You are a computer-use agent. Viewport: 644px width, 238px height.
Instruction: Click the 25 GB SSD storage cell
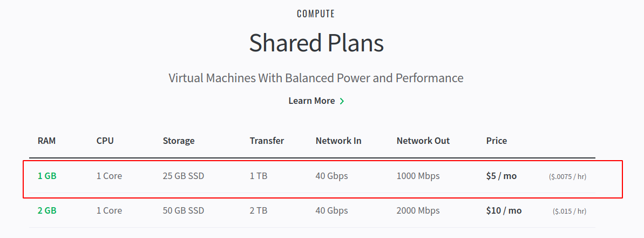click(x=184, y=176)
